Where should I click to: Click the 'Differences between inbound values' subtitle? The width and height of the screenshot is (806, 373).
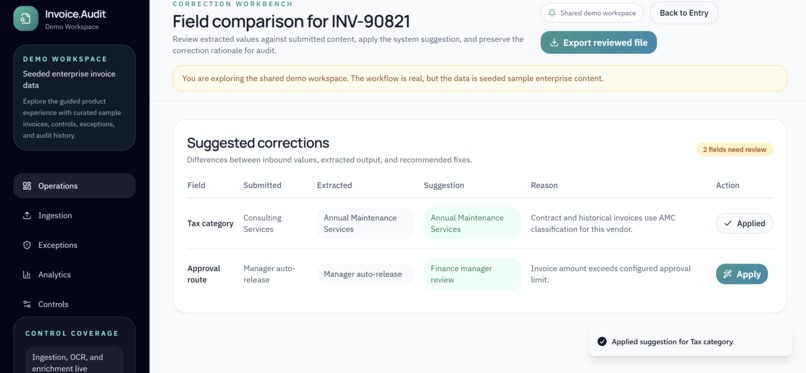point(329,160)
